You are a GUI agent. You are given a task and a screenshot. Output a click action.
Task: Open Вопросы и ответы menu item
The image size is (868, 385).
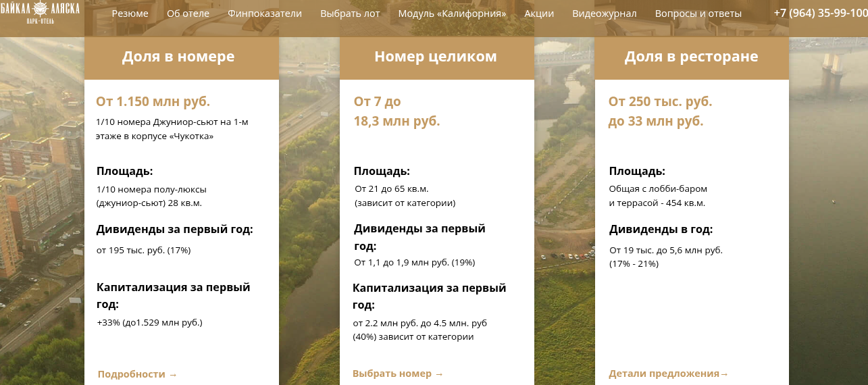[698, 14]
